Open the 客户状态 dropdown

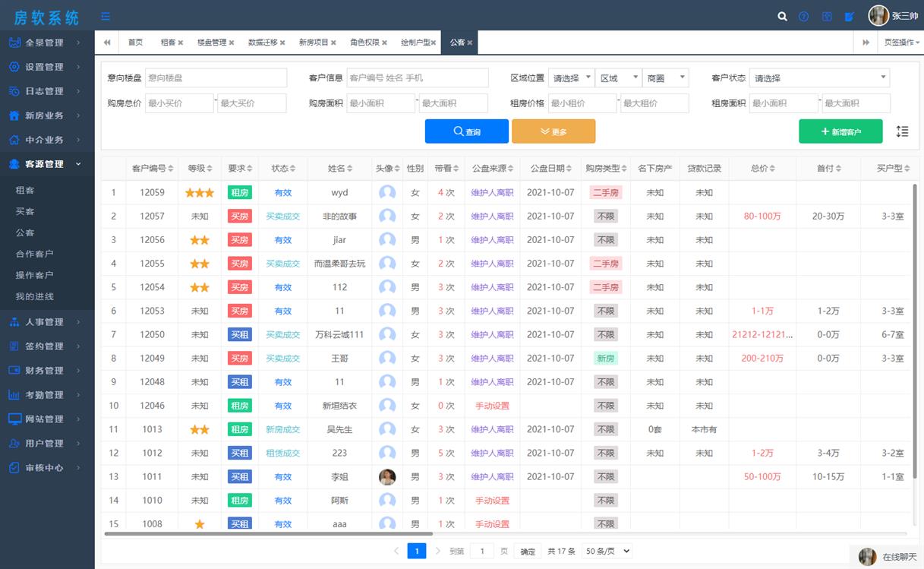818,77
